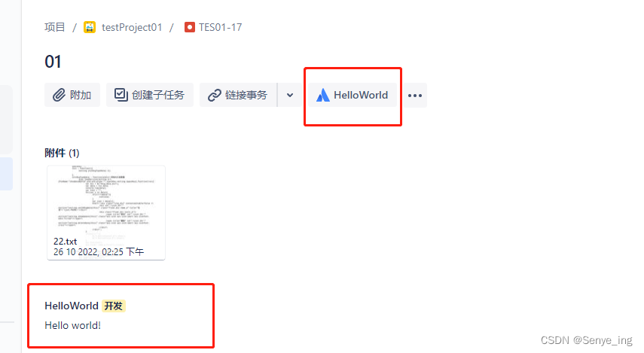
Task: Open the 22.txt attachment thumbnail preview
Action: coord(106,201)
